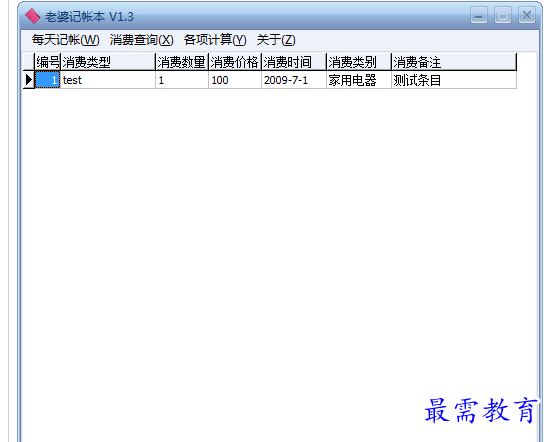Viewport: 546px width, 442px height.
Task: Click the 消费价格 column header
Action: point(235,62)
